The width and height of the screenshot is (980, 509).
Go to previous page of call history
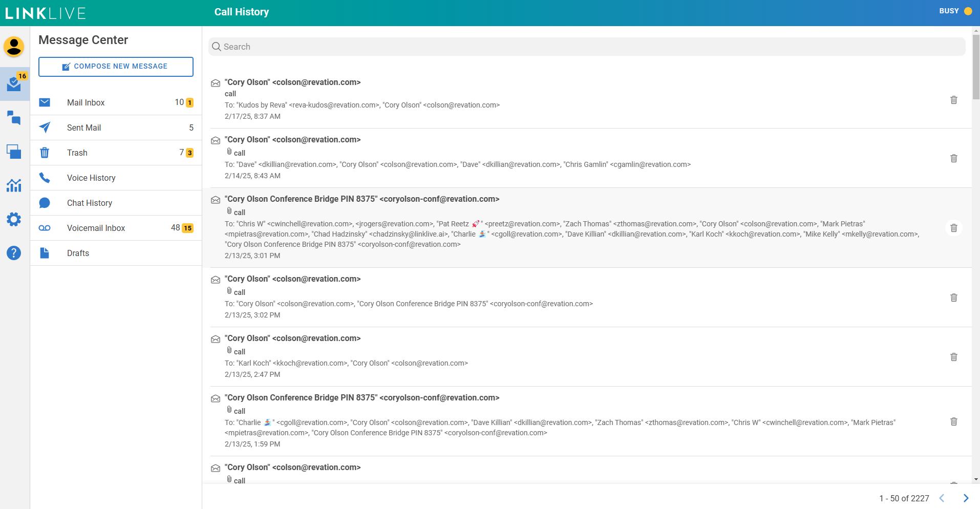pos(942,498)
